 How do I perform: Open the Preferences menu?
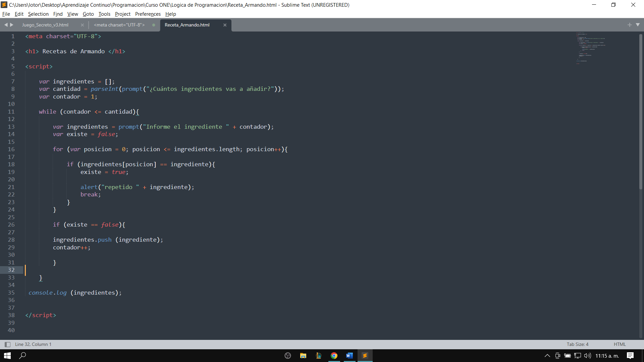pos(148,14)
